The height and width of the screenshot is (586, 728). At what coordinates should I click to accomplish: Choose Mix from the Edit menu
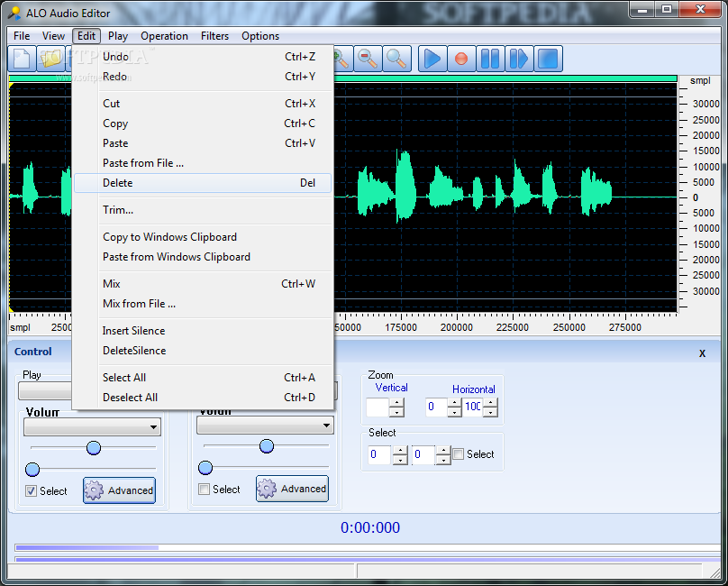[203, 284]
